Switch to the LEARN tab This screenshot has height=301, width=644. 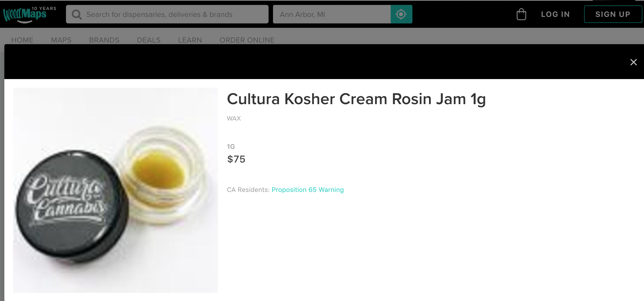click(x=190, y=40)
